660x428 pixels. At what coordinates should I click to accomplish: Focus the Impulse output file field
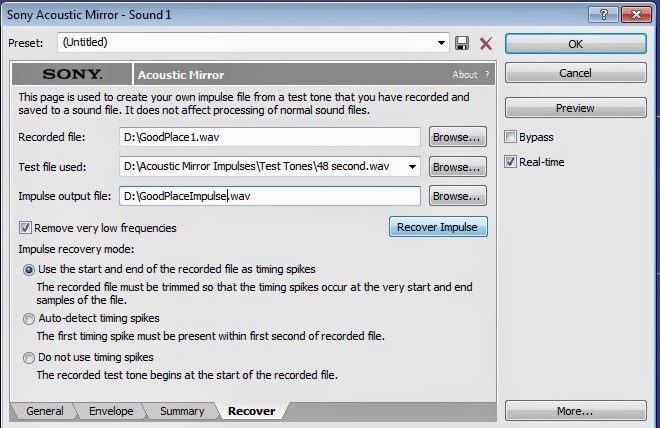[269, 196]
